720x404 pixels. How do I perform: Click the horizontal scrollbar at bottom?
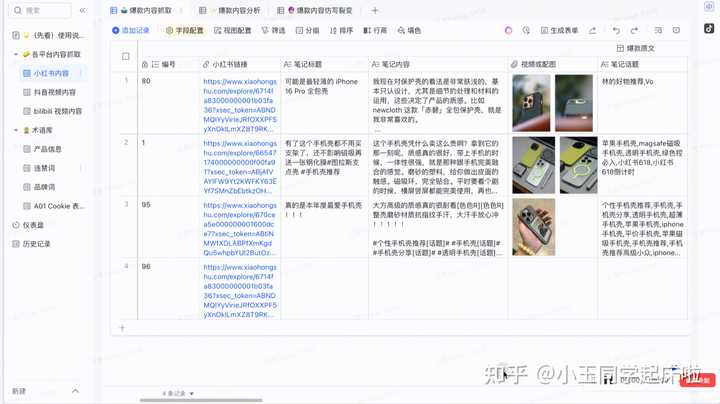tap(201, 400)
